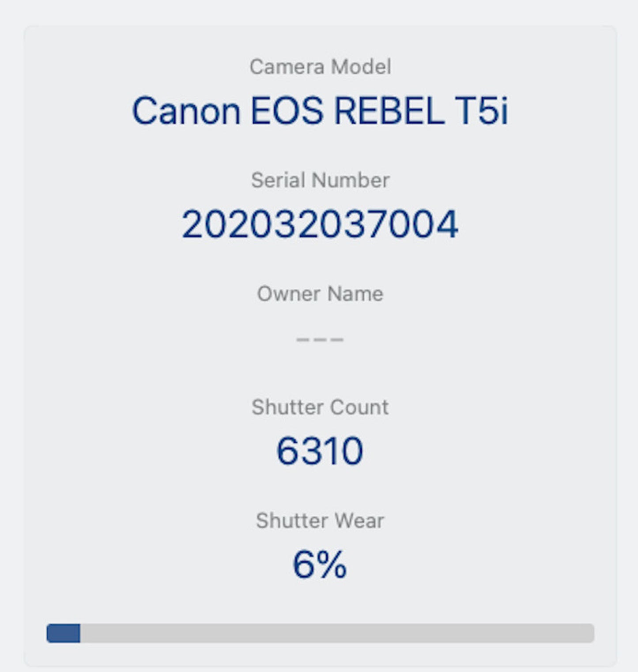Click the word "Wear" in Shutter Wear label

pyautogui.click(x=359, y=521)
